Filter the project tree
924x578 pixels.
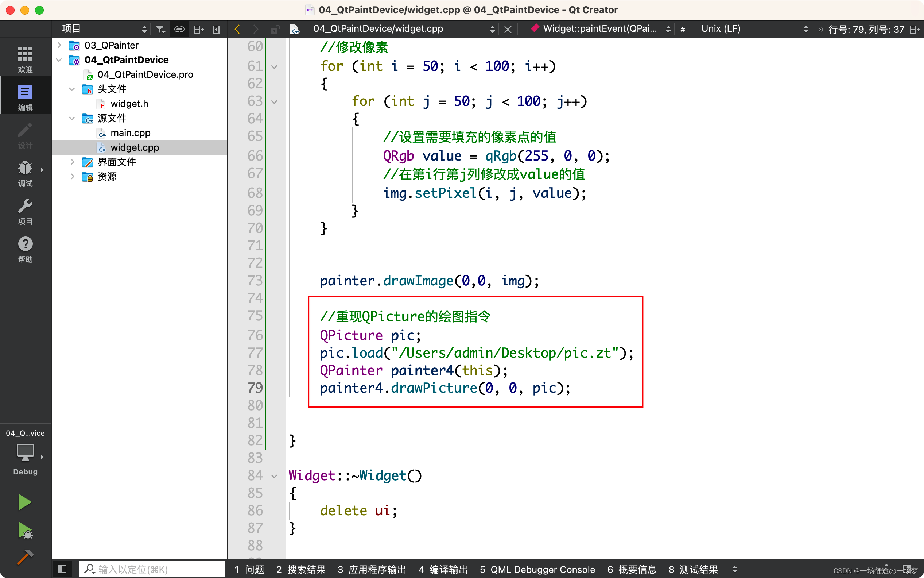point(160,29)
